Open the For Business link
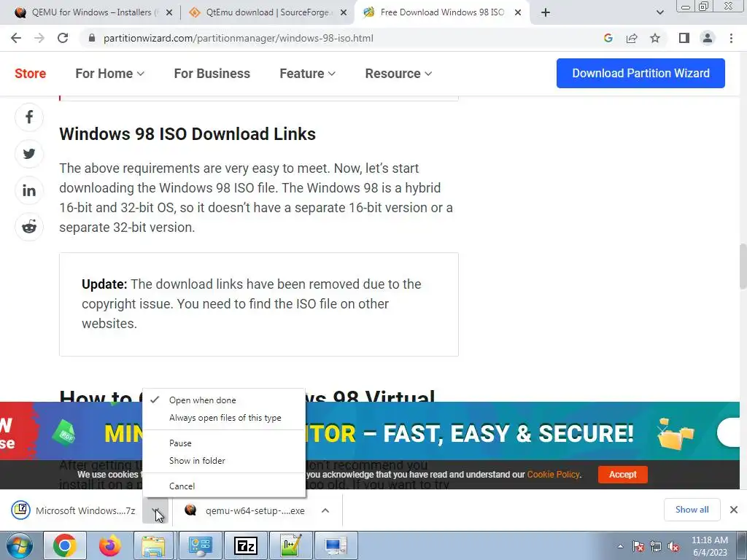This screenshot has width=747, height=560. coord(212,74)
